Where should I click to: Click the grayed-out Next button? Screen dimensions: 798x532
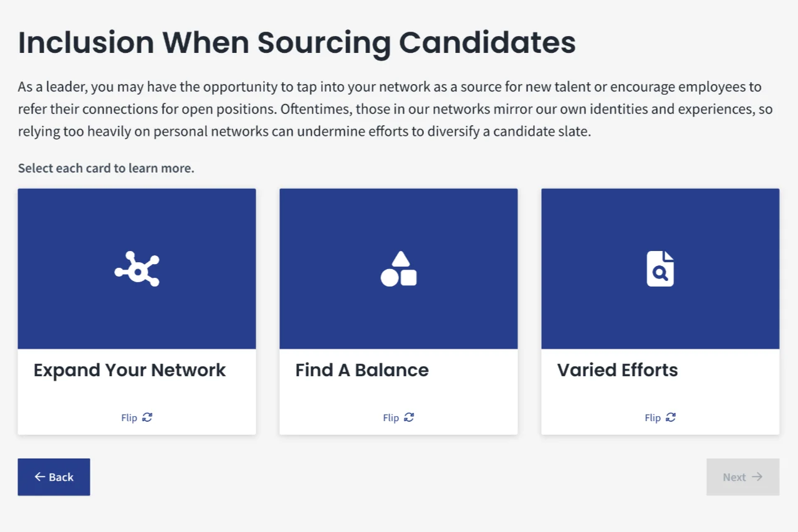[743, 477]
